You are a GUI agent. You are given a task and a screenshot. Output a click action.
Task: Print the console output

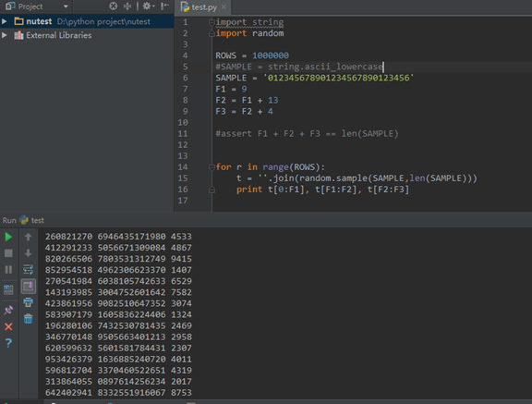(x=28, y=302)
